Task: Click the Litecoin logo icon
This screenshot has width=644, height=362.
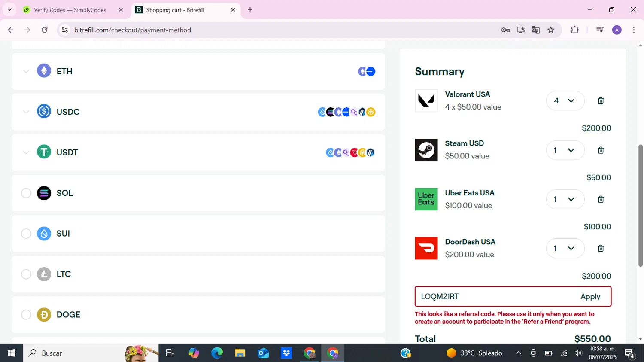Action: tap(44, 274)
